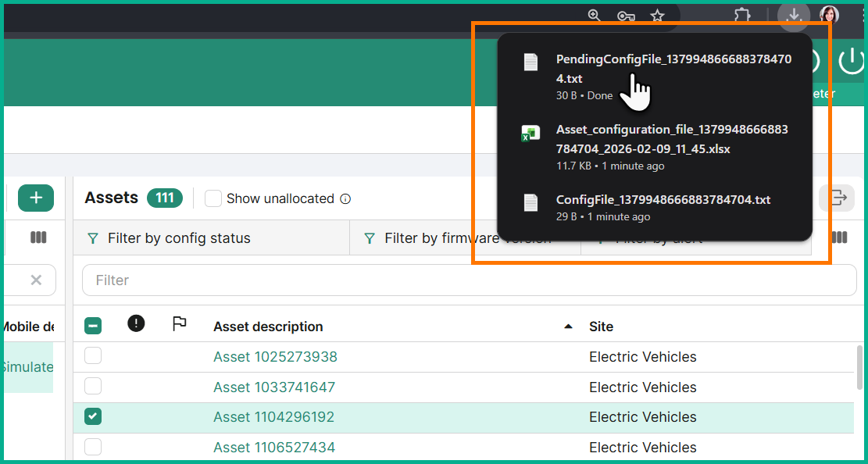The height and width of the screenshot is (464, 868).
Task: Click the green plus add button
Action: pyautogui.click(x=36, y=198)
